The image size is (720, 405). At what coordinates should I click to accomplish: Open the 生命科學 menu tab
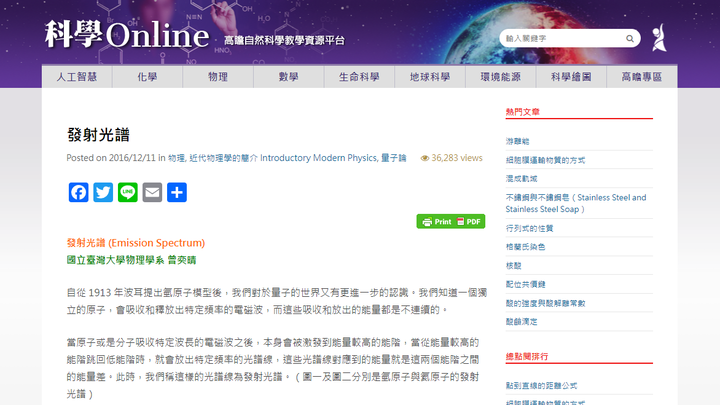(359, 77)
